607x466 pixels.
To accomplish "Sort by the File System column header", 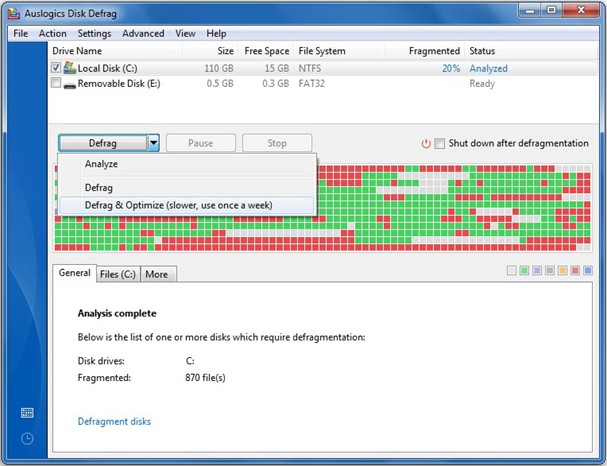I will point(339,51).
